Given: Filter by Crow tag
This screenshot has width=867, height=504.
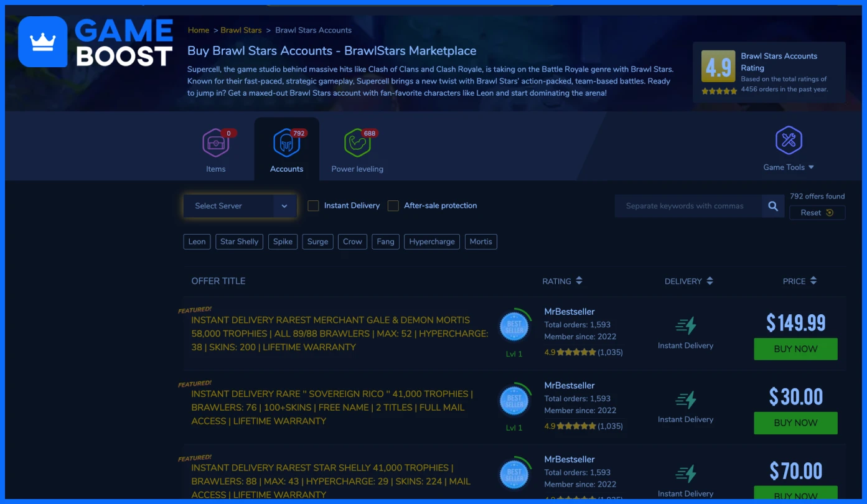Looking at the screenshot, I should (x=352, y=241).
